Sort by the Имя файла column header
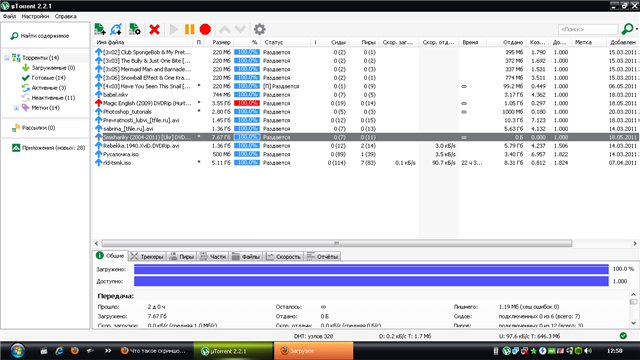The width and height of the screenshot is (640, 360). pyautogui.click(x=143, y=42)
